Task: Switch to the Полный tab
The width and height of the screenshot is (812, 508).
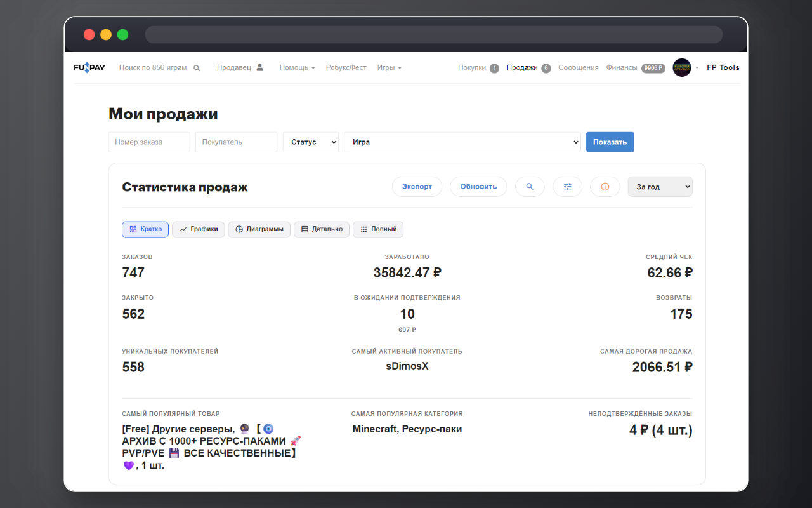Action: pos(378,229)
